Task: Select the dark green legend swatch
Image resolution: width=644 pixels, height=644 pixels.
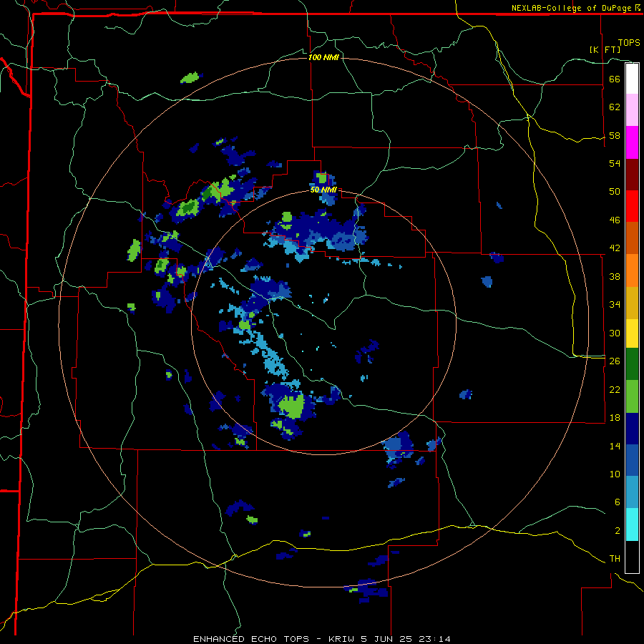Action: click(x=632, y=364)
